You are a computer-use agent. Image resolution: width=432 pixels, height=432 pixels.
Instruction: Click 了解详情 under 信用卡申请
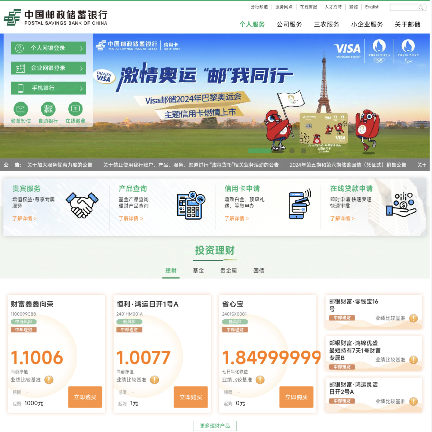point(236,218)
